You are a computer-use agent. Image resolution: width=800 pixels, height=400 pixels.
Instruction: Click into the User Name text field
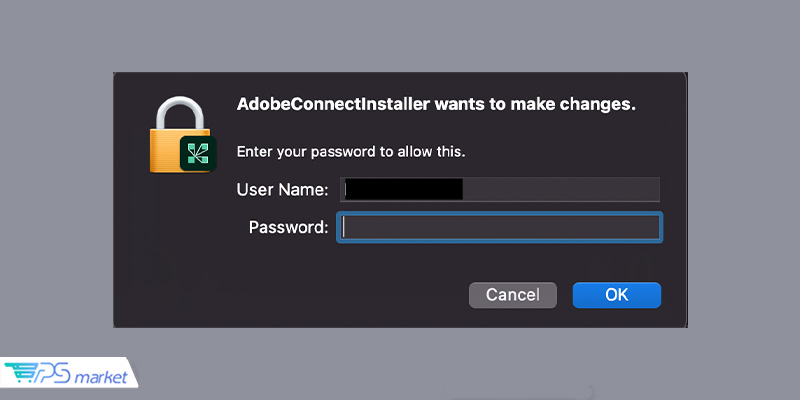coord(500,189)
